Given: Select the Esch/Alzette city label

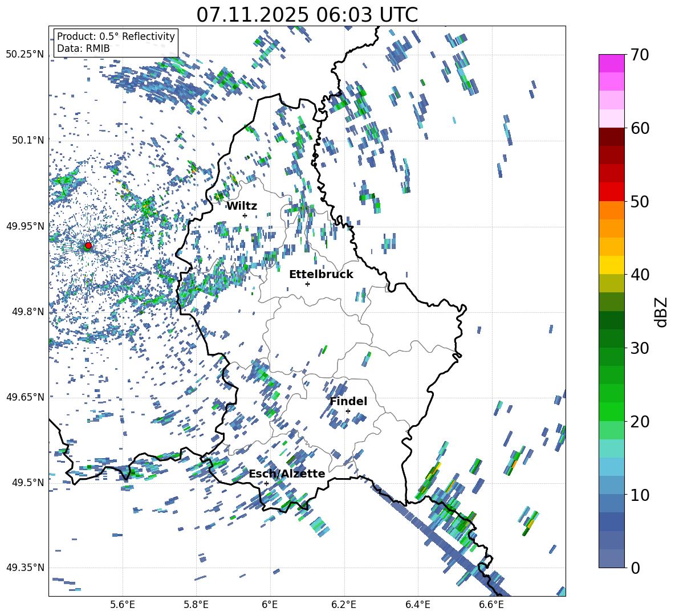Looking at the screenshot, I should click(x=287, y=474).
